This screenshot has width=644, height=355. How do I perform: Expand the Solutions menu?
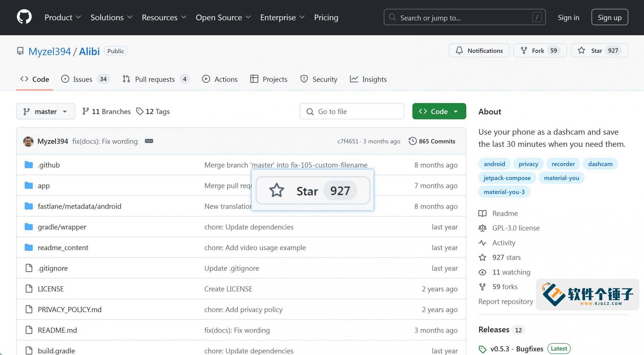coord(111,17)
